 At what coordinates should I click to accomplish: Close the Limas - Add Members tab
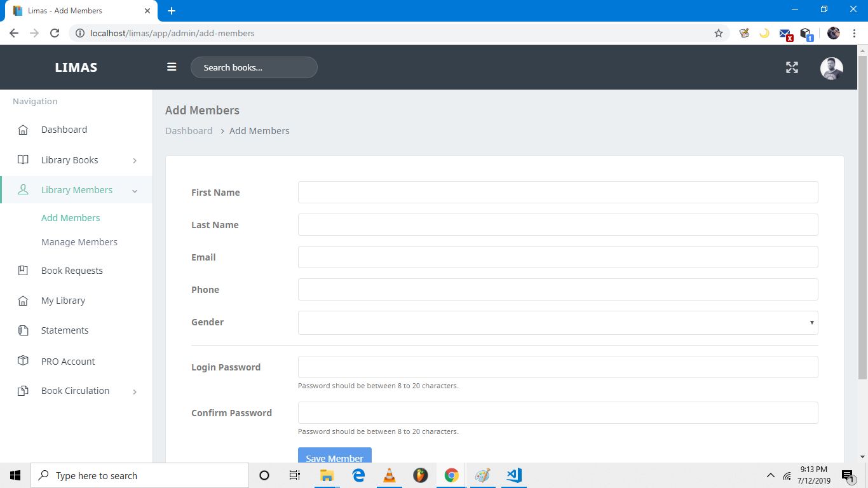pyautogui.click(x=147, y=11)
